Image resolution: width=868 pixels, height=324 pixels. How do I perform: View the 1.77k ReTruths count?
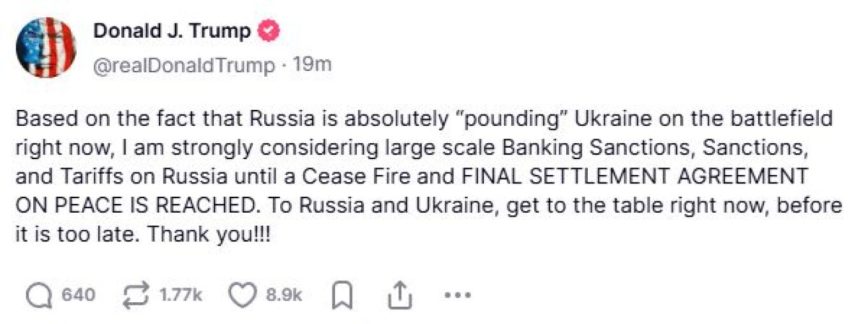[181, 295]
